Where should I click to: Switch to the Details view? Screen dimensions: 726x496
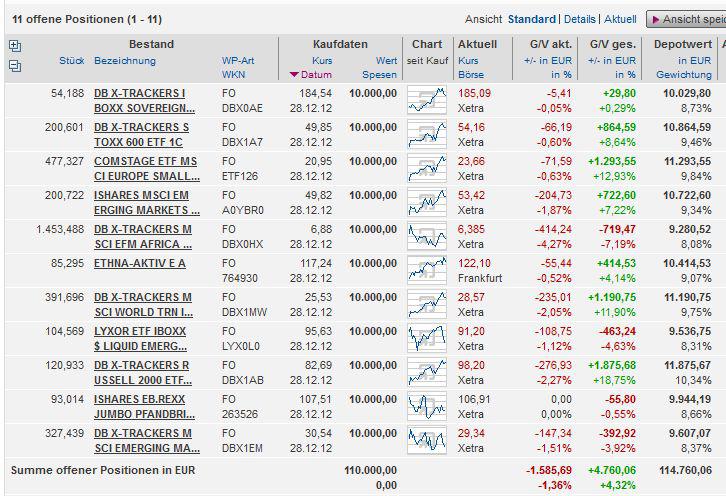click(x=579, y=19)
